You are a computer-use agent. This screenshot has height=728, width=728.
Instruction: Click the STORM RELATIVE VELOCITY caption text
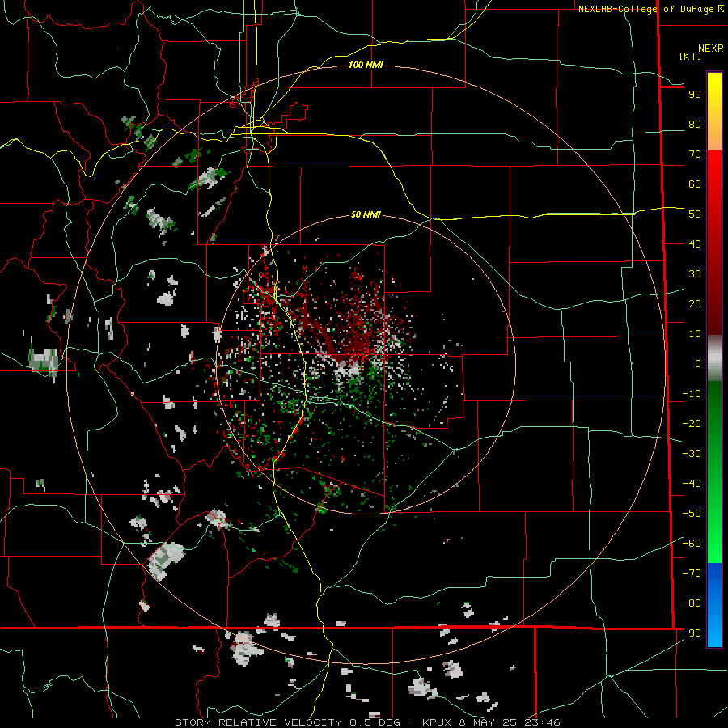[x=259, y=722]
